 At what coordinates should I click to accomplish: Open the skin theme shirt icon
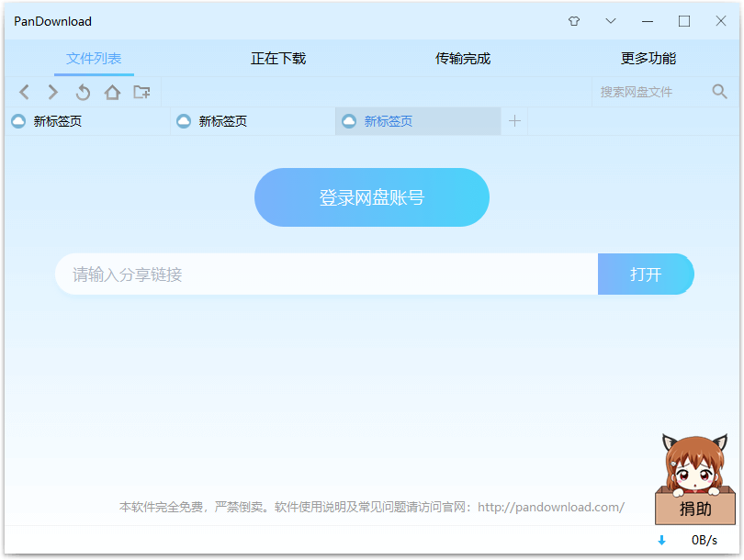click(x=574, y=21)
